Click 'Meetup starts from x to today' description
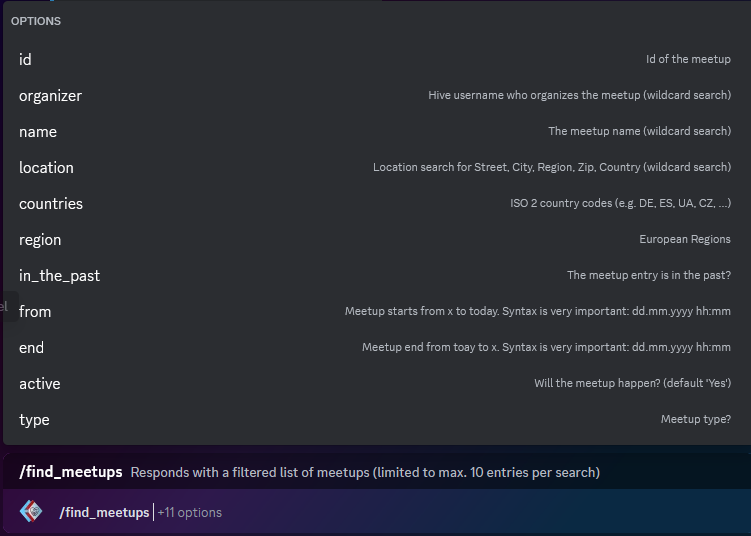The width and height of the screenshot is (751, 536). tap(538, 311)
